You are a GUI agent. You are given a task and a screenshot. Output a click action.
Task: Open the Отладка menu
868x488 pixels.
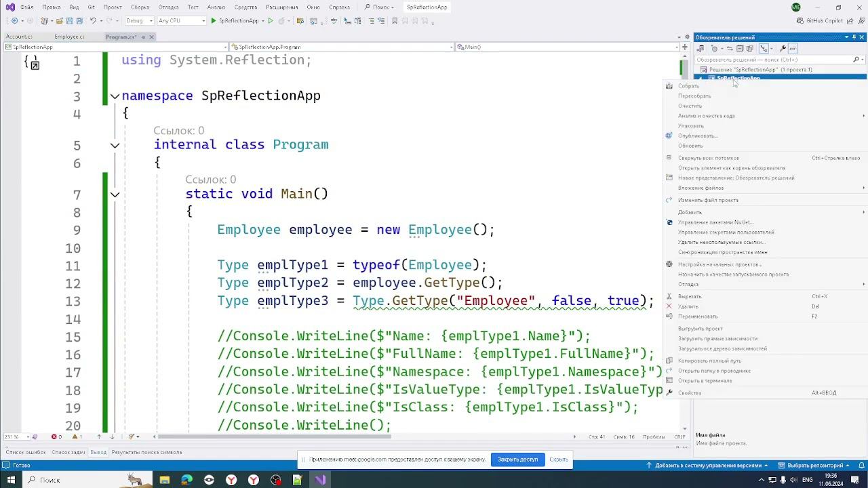point(168,7)
